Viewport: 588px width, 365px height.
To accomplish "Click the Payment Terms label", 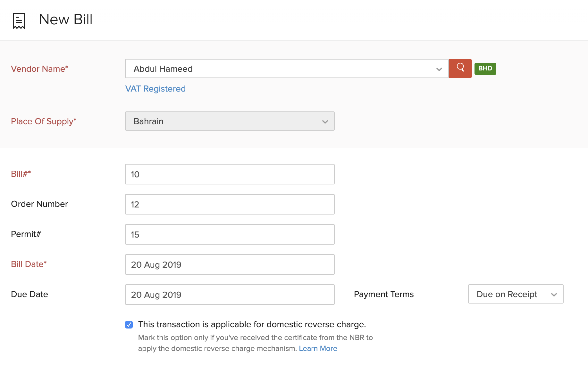I will tap(383, 294).
